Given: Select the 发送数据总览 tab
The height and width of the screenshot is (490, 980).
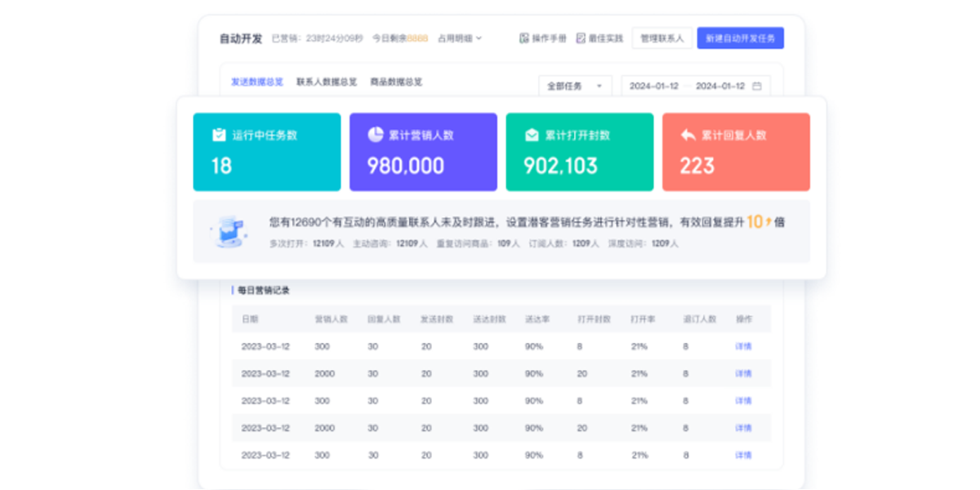Looking at the screenshot, I should click(x=255, y=82).
